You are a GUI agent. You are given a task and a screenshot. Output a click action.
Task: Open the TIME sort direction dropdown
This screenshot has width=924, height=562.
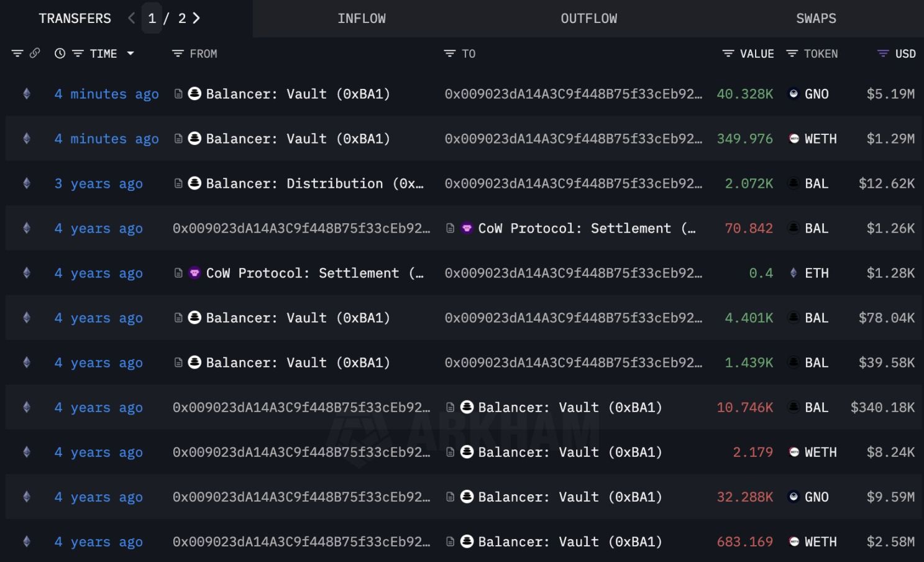click(130, 53)
